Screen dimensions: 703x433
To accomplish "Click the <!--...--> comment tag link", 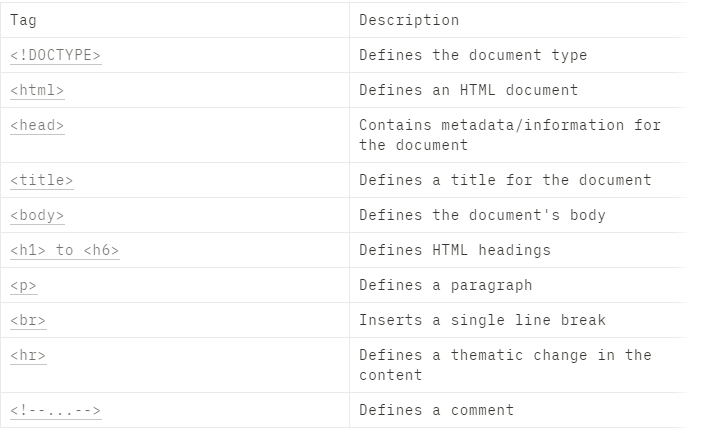I will [x=56, y=410].
